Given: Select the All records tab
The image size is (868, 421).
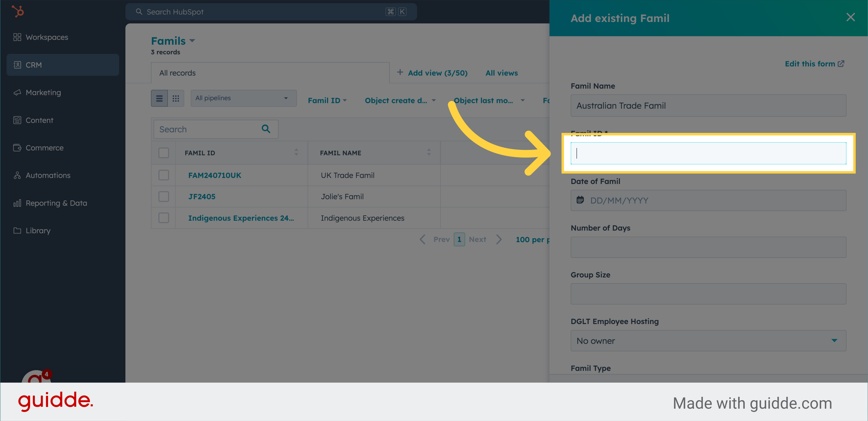Looking at the screenshot, I should click(178, 73).
